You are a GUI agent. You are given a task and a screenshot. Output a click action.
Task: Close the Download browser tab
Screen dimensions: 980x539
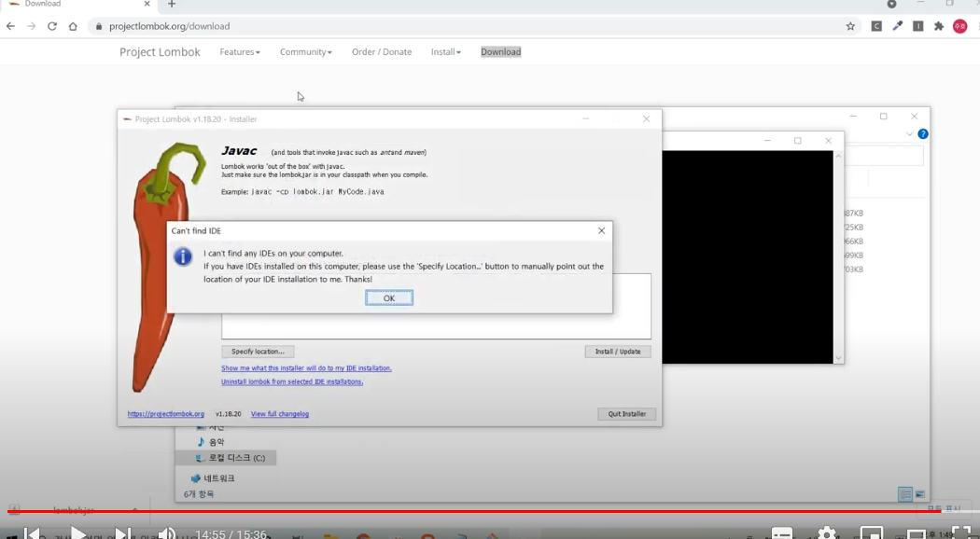tap(147, 4)
